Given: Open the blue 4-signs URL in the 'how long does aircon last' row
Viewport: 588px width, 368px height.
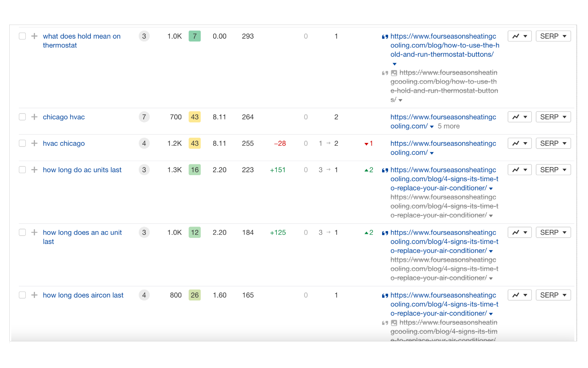Looking at the screenshot, I should (444, 304).
